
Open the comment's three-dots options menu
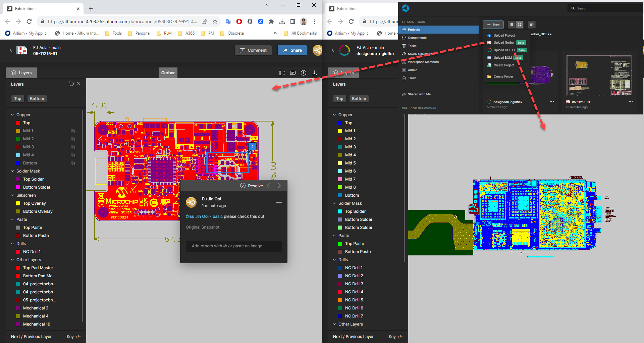coord(279,202)
